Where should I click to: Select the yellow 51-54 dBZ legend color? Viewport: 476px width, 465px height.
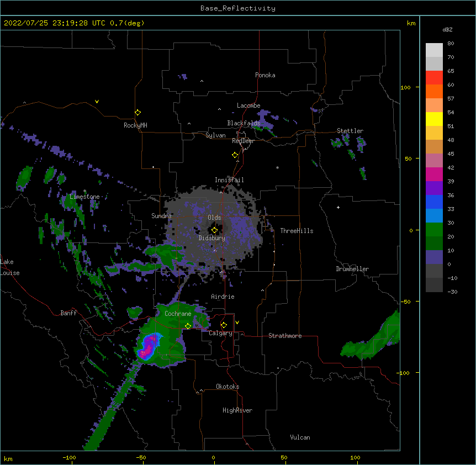(x=434, y=119)
